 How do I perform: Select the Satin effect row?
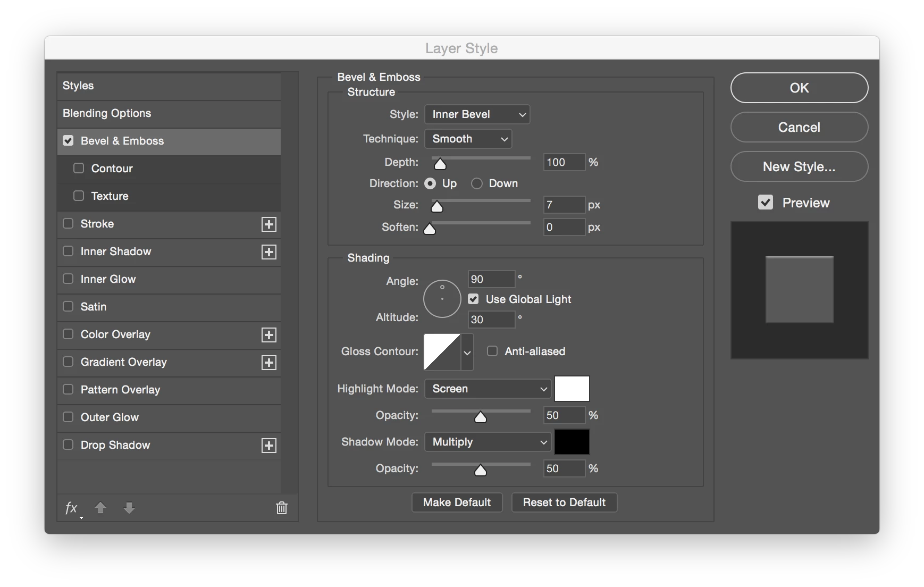pyautogui.click(x=169, y=307)
